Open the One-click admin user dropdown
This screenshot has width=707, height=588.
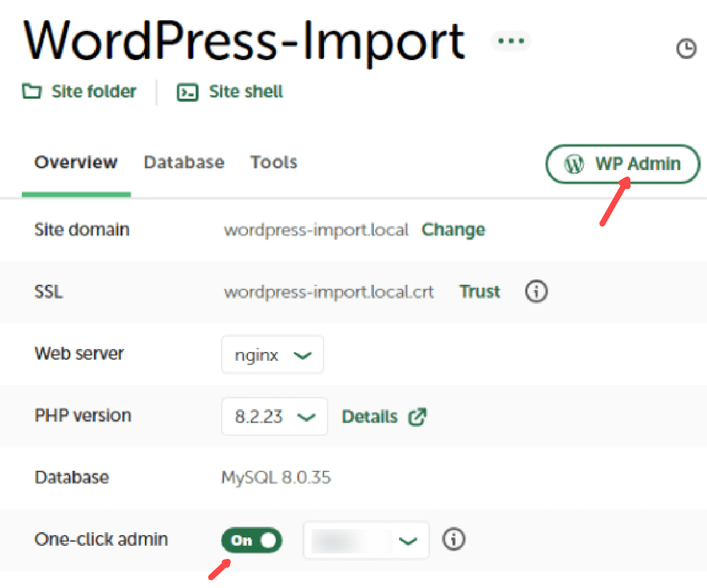(x=366, y=540)
